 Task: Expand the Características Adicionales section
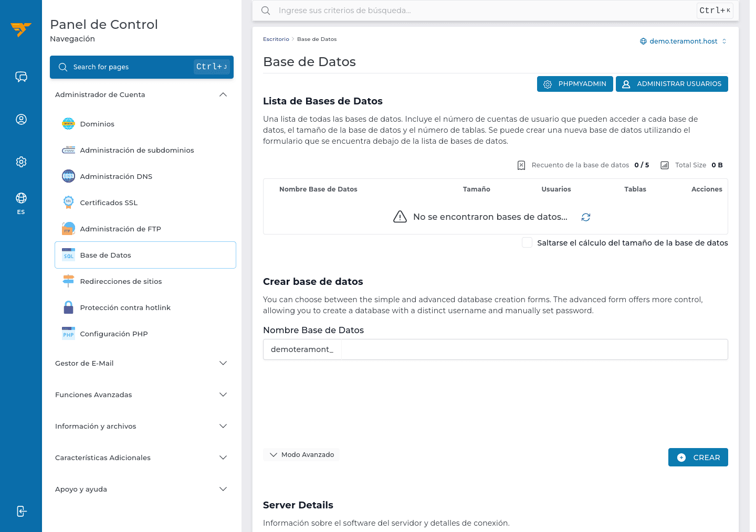click(142, 457)
